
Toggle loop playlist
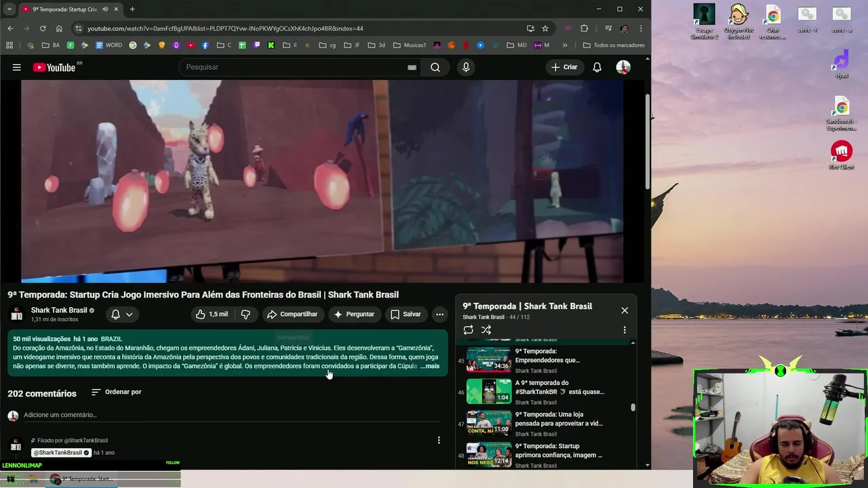468,330
